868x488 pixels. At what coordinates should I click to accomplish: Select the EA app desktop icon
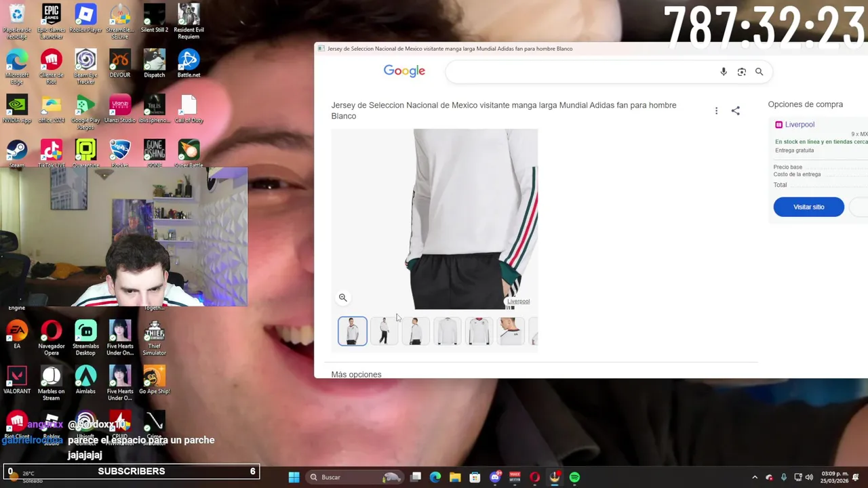(x=17, y=335)
